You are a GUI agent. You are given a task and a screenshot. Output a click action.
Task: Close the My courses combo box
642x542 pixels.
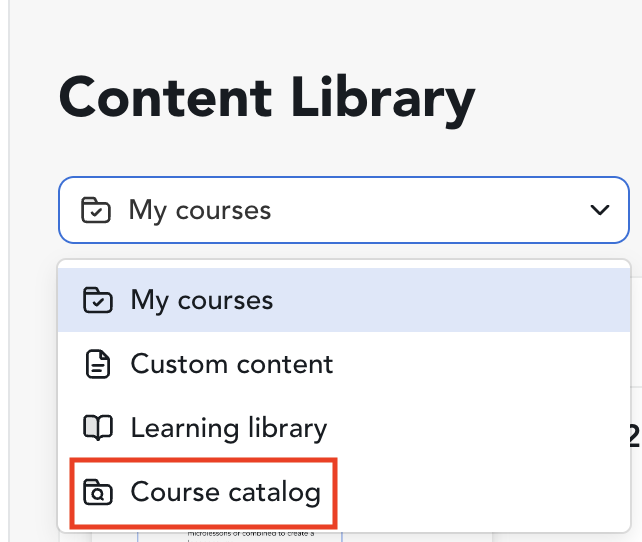pos(344,210)
